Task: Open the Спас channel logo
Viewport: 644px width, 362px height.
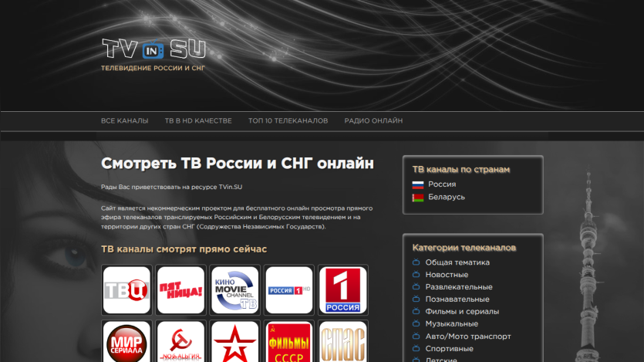Action: click(x=343, y=342)
